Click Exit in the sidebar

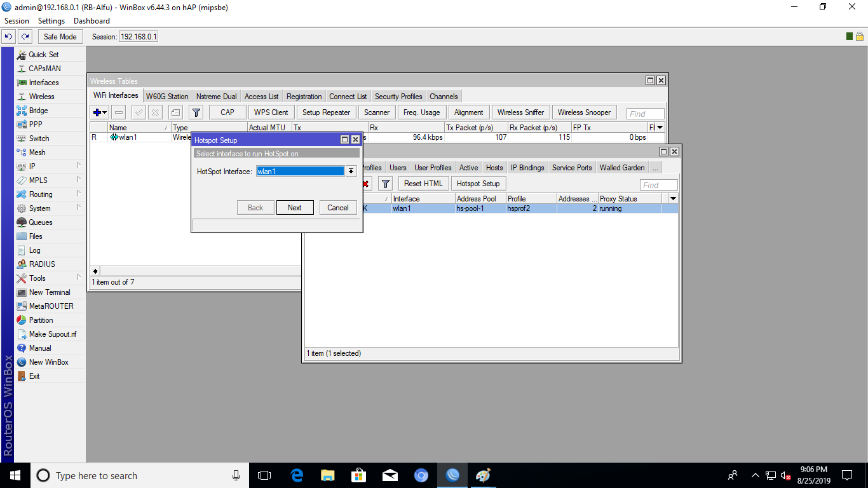coord(34,376)
